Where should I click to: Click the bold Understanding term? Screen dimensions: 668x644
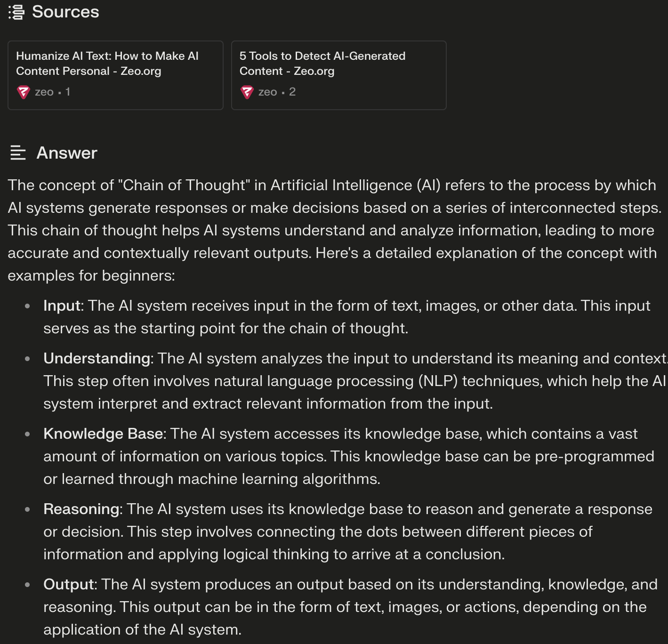coord(97,358)
